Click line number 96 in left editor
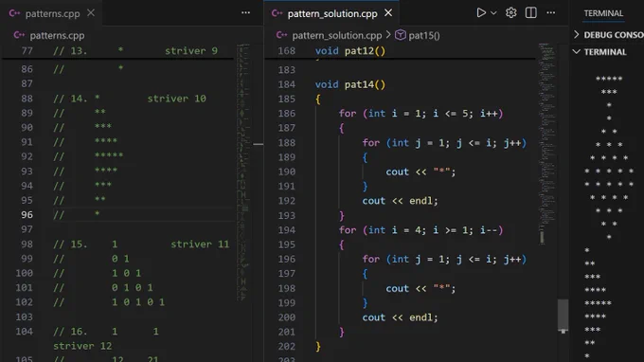 click(27, 214)
